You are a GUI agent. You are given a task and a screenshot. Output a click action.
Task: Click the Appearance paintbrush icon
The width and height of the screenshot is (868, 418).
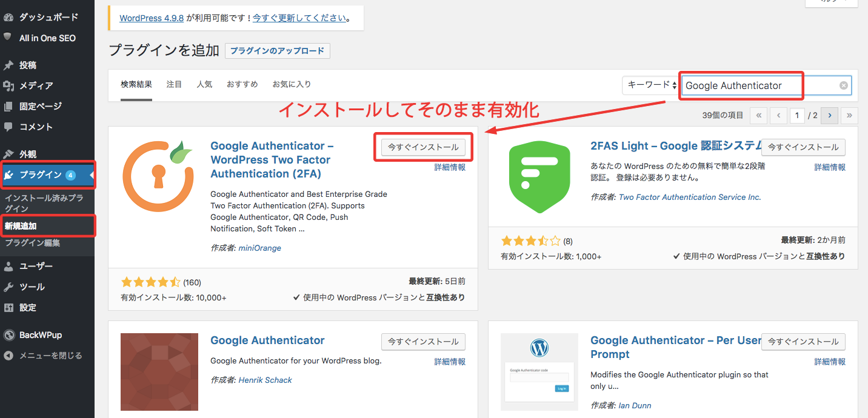point(8,154)
